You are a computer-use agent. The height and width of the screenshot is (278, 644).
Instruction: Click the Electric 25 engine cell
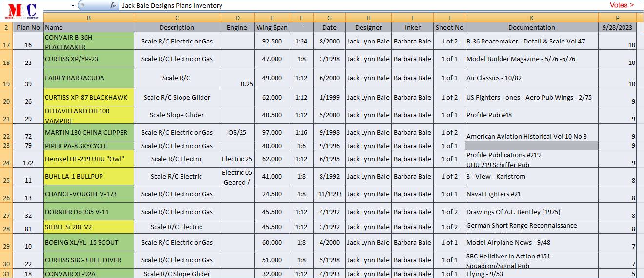coord(237,159)
